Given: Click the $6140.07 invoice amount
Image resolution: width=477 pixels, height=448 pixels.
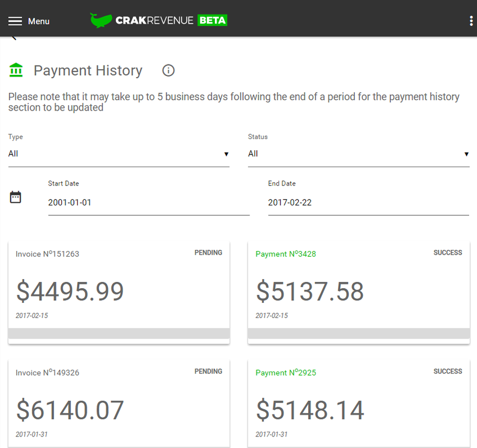Looking at the screenshot, I should point(70,410).
